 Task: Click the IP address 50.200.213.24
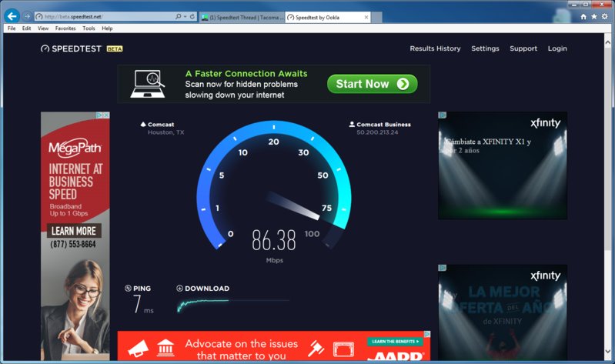(x=377, y=132)
